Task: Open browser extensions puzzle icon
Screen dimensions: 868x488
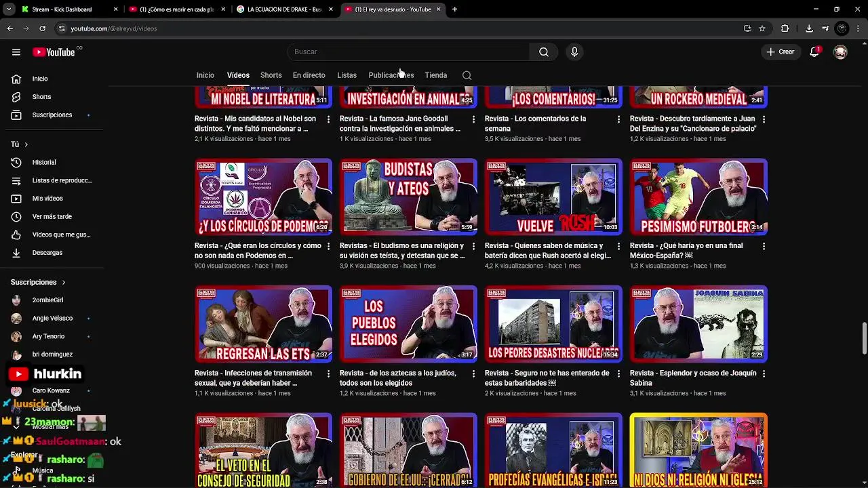Action: coord(785,28)
